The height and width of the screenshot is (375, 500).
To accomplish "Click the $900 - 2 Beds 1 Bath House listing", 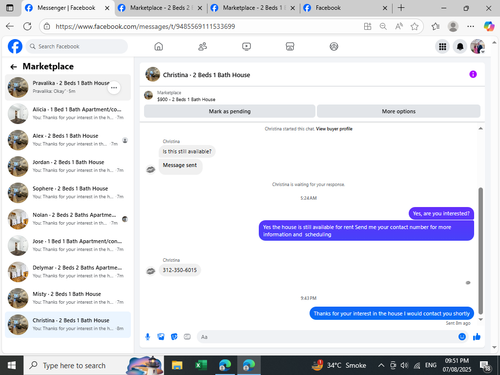I will coord(186,99).
